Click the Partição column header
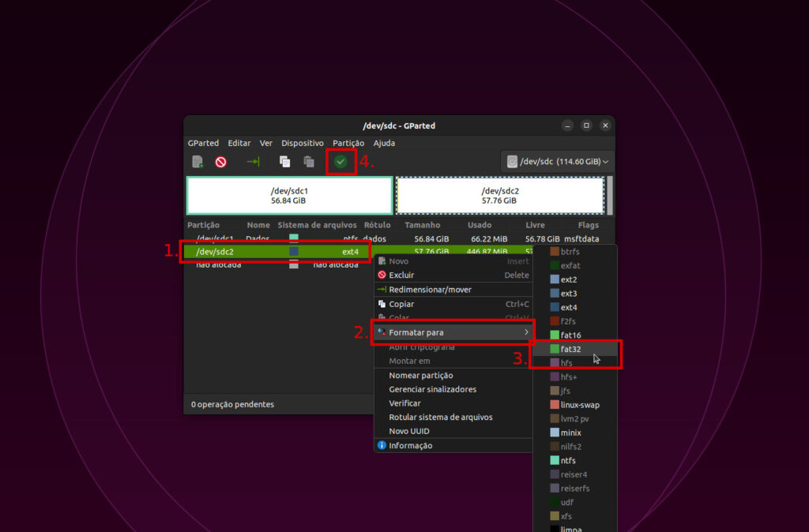The image size is (809, 532). pyautogui.click(x=203, y=225)
